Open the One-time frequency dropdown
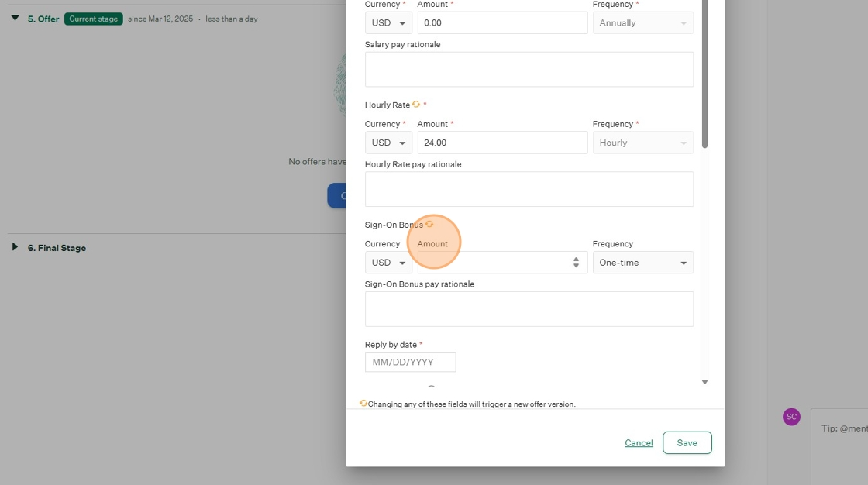This screenshot has height=485, width=868. pos(642,263)
